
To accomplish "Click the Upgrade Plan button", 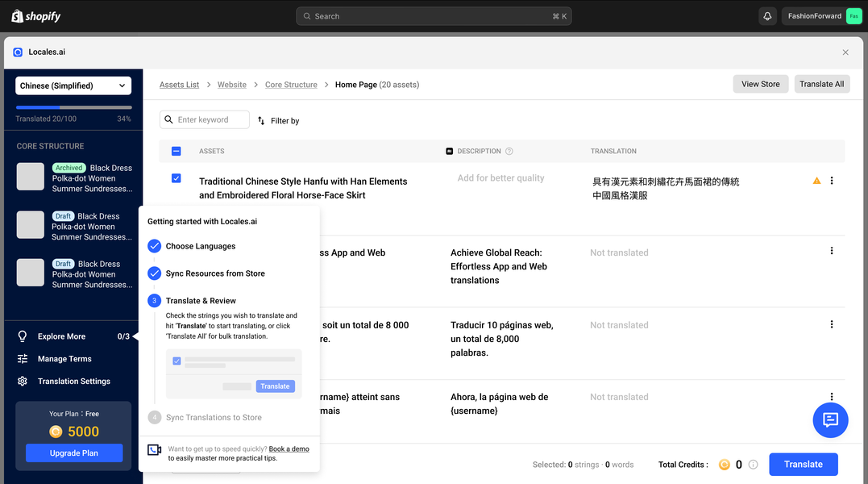I will click(74, 453).
